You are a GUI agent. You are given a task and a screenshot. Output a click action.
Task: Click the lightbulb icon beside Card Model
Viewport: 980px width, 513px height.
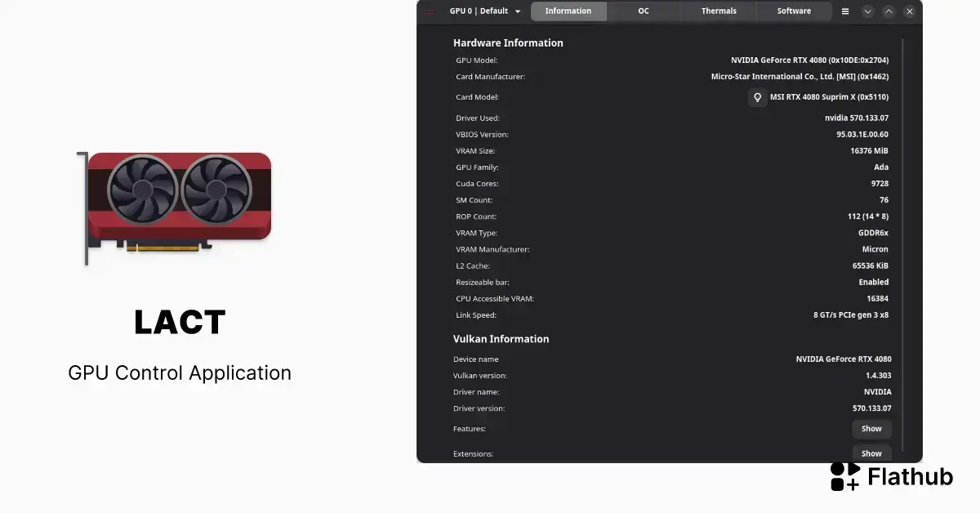758,97
